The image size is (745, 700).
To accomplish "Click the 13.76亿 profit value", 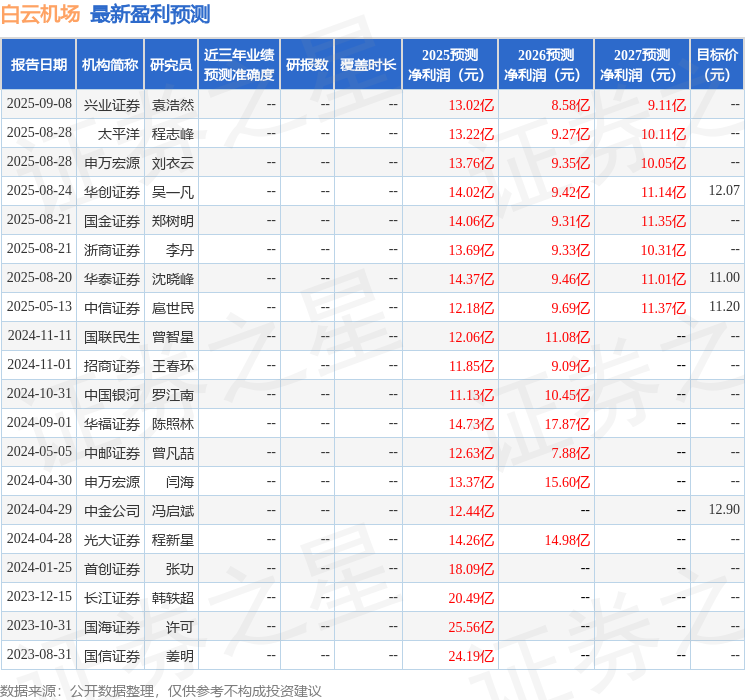I will (x=471, y=163).
